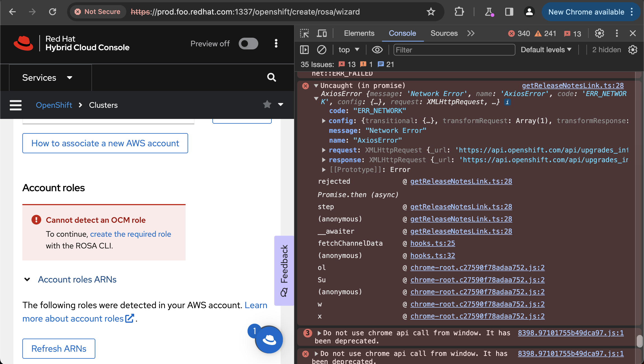Click the Refresh ARNs button
Image resolution: width=644 pixels, height=364 pixels.
click(59, 349)
